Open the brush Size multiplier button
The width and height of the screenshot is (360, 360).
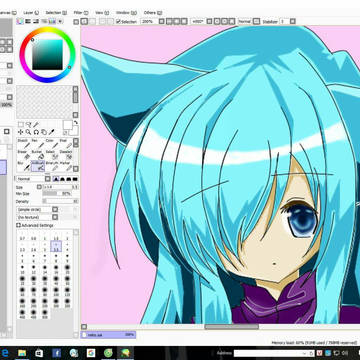39,187
